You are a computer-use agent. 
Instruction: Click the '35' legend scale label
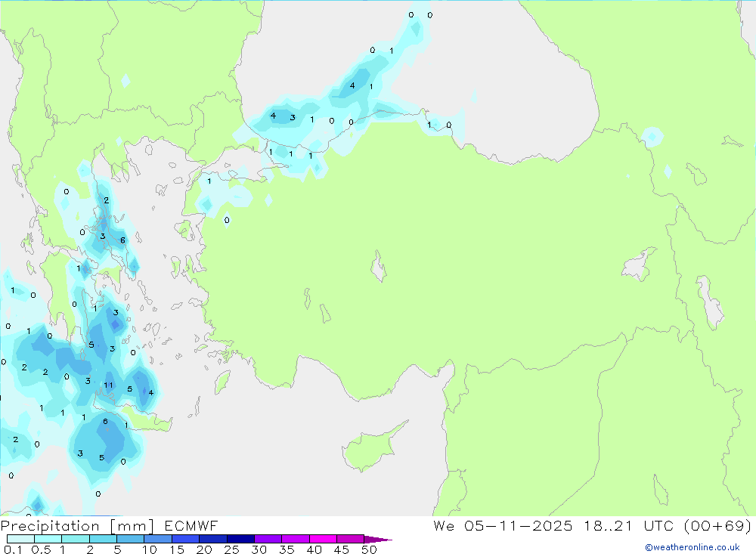click(287, 549)
